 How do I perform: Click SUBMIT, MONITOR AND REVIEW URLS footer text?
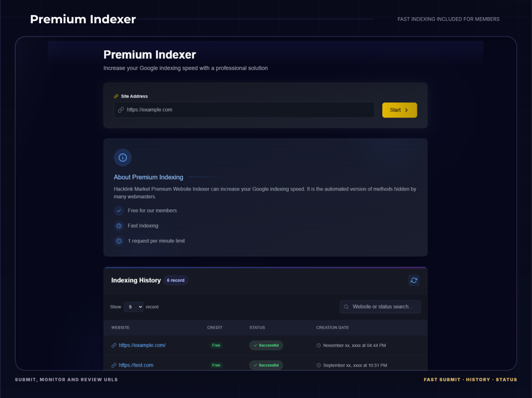(66, 380)
